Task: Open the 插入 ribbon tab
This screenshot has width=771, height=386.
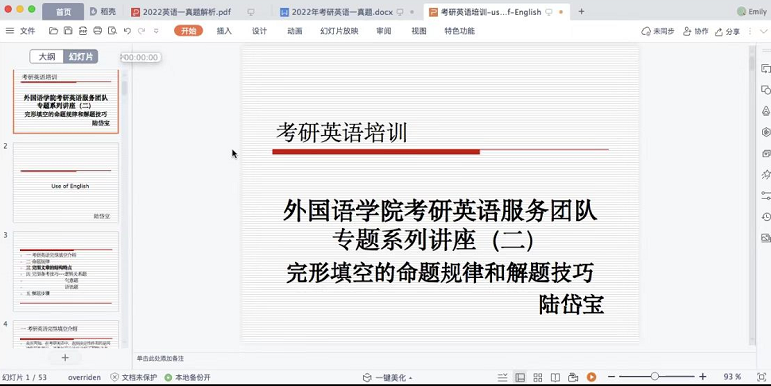Action: [x=224, y=31]
